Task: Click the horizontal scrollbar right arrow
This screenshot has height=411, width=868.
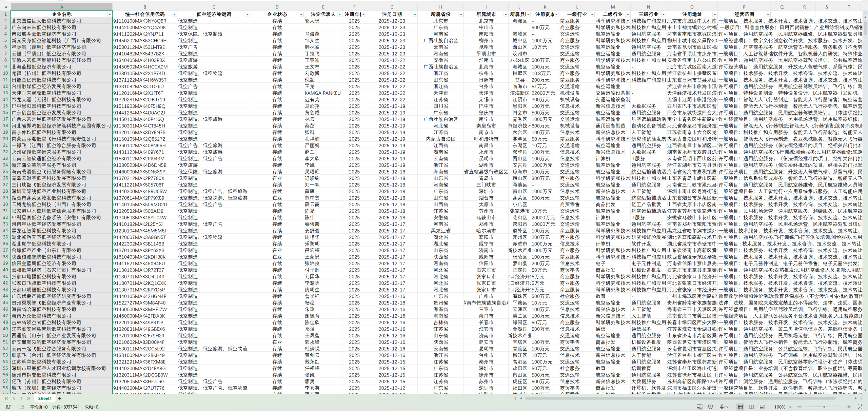Action: tap(855, 398)
